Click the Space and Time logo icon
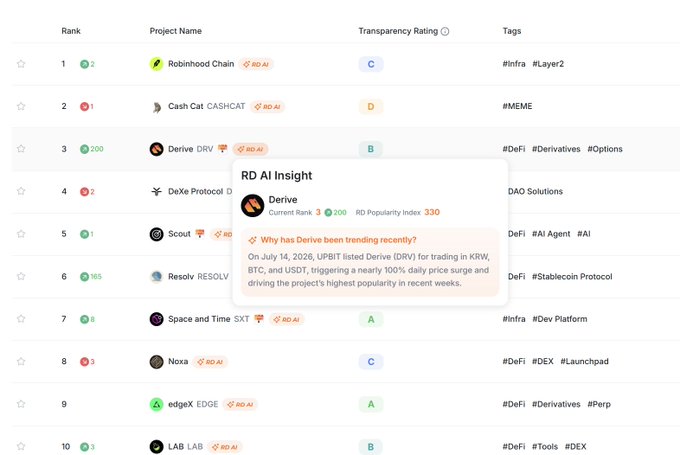 pos(157,319)
